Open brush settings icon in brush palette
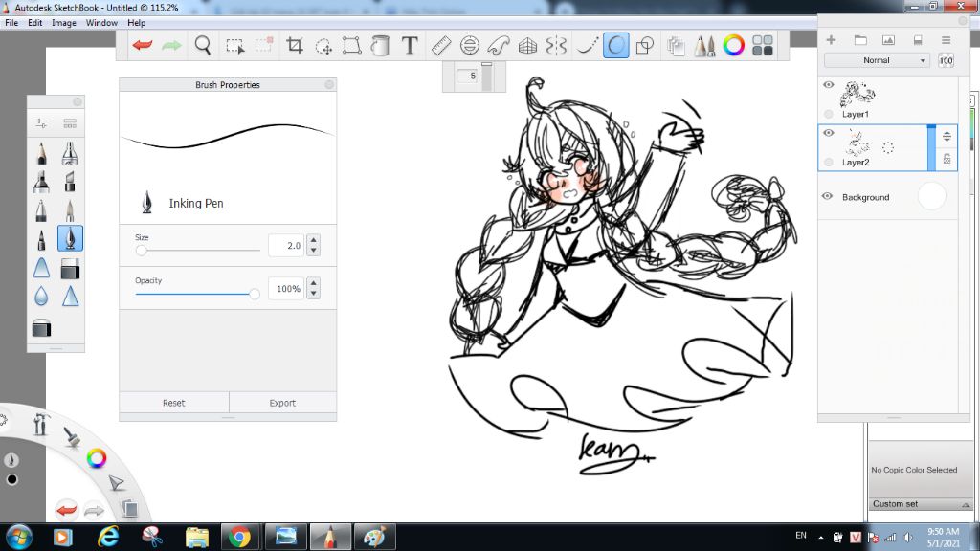The image size is (980, 551). coord(41,123)
